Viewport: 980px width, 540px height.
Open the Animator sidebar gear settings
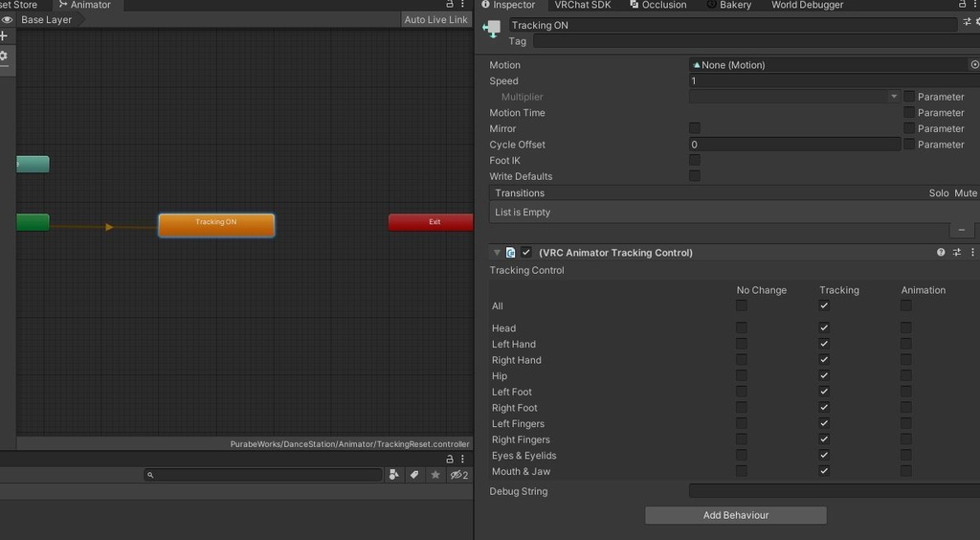[x=4, y=56]
